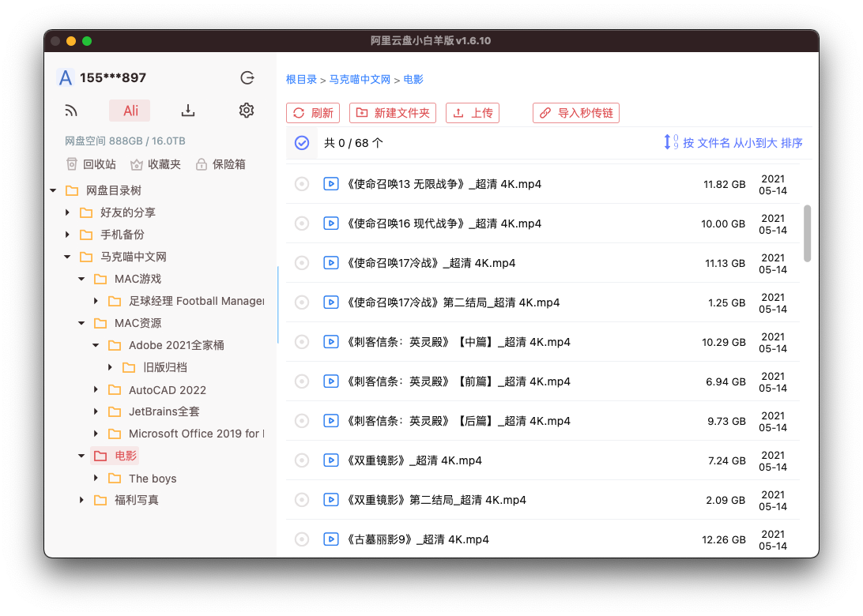
Task: Tick the checkbox for 《古墓丽影9》 file
Action: [301, 539]
